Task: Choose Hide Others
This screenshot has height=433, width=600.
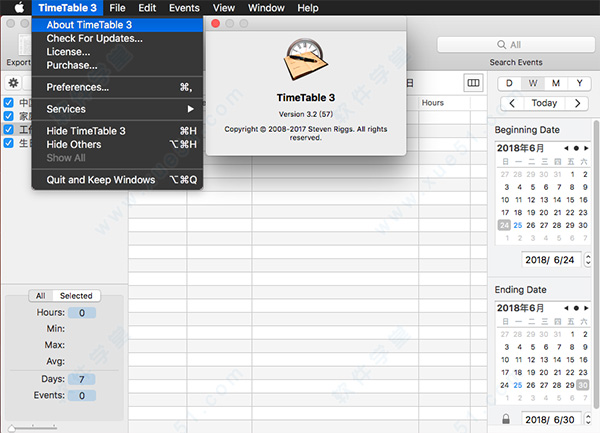Action: 117,144
